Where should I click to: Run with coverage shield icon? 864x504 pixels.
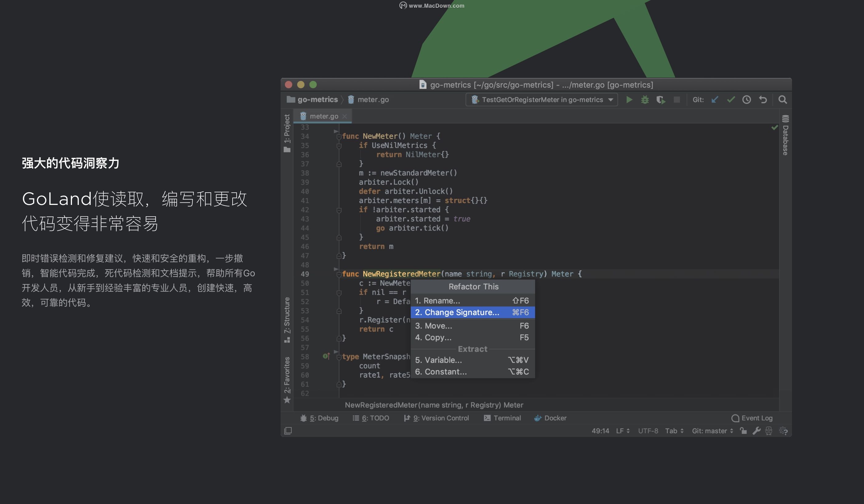point(661,100)
